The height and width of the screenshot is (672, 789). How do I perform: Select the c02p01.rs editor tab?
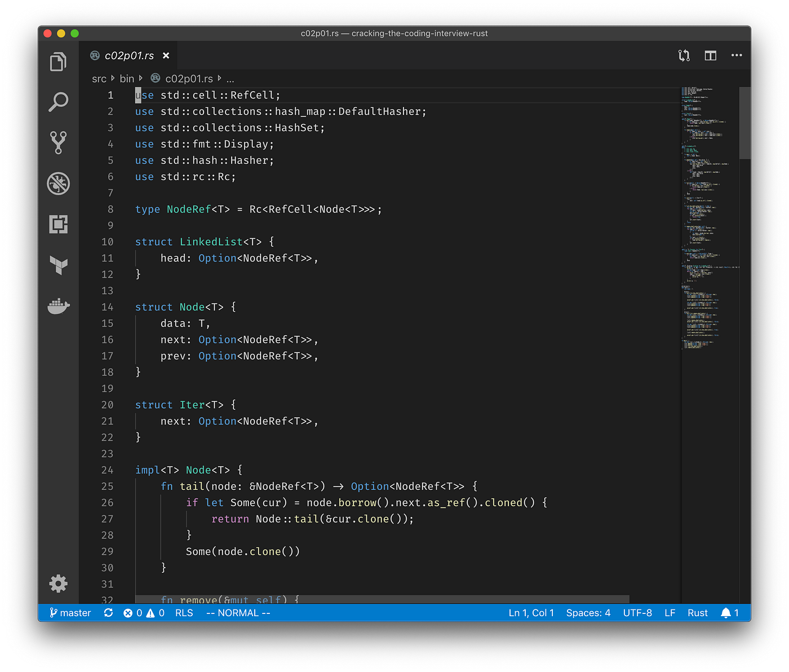(129, 55)
